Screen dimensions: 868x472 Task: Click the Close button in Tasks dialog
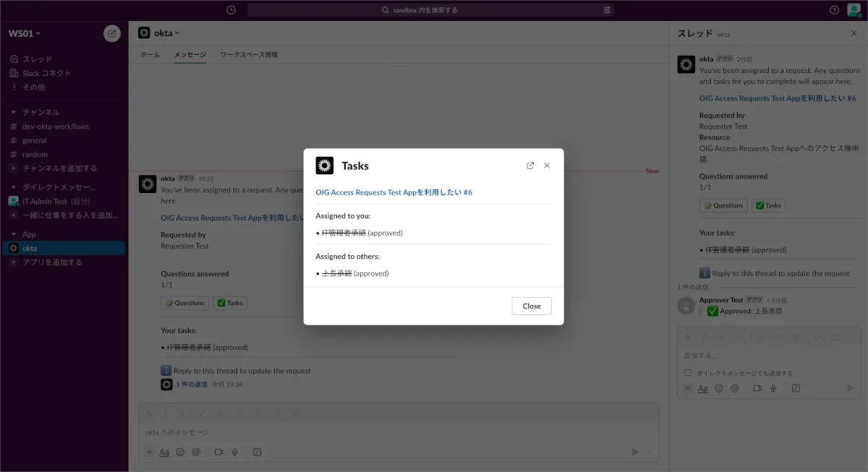tap(531, 306)
